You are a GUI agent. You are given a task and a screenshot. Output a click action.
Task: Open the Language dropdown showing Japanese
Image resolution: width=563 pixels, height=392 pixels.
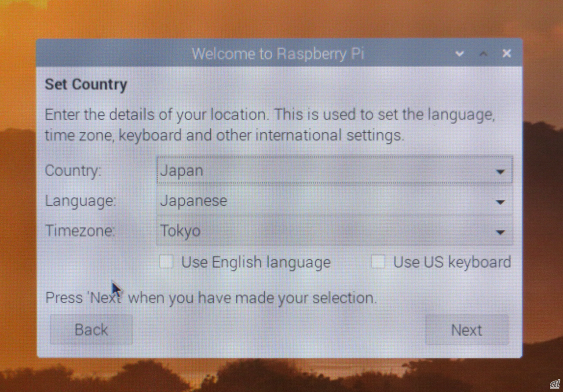tap(334, 201)
